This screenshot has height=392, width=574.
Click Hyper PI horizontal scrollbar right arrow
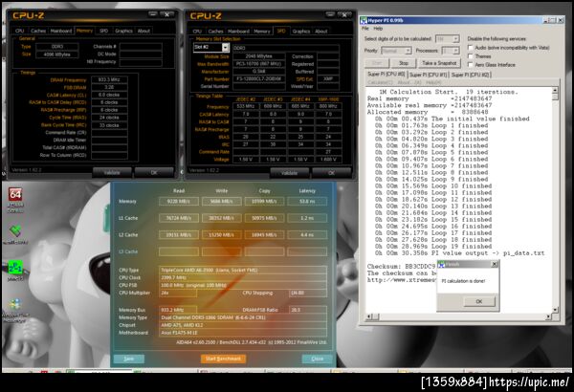point(548,316)
